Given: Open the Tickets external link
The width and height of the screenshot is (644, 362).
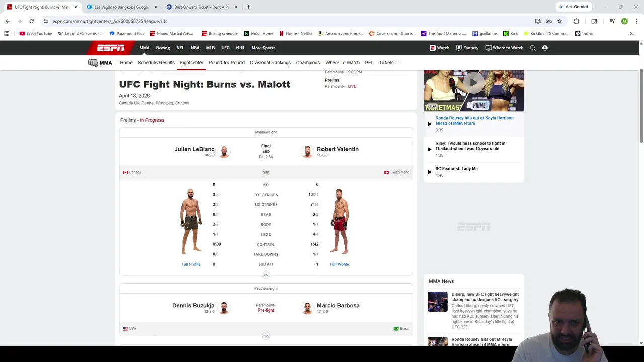Looking at the screenshot, I should (389, 63).
